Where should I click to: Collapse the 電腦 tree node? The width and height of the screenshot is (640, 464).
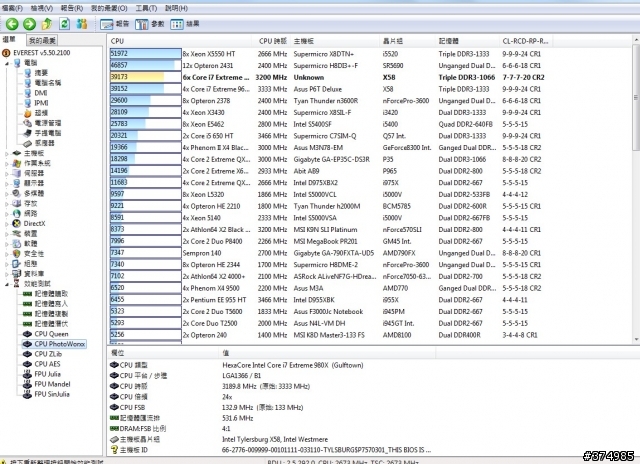coord(7,63)
